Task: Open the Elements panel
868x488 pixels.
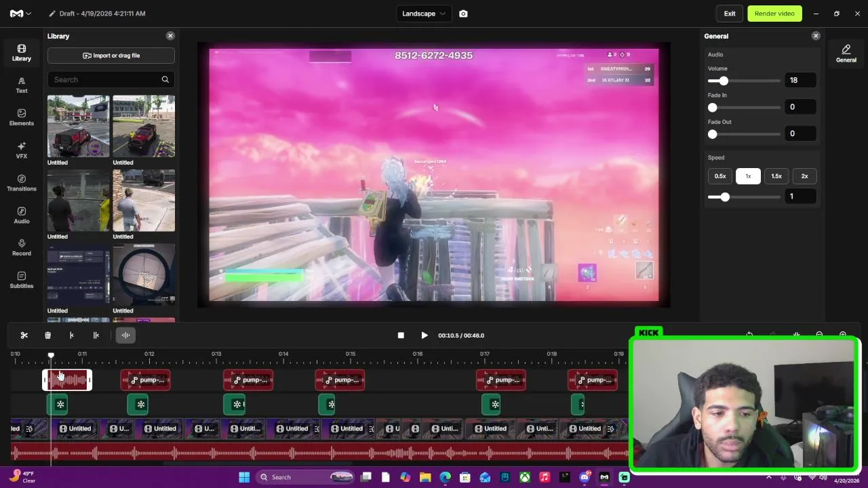Action: coord(22,118)
